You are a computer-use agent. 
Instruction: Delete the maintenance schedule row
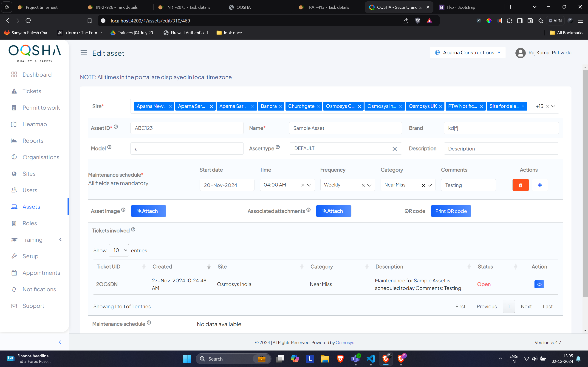click(520, 185)
